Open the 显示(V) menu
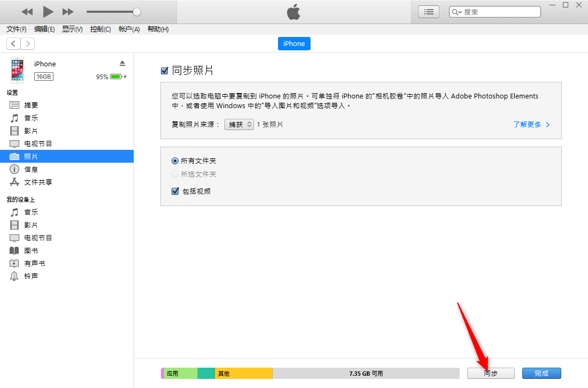Screen dimensions: 588x388 72,29
